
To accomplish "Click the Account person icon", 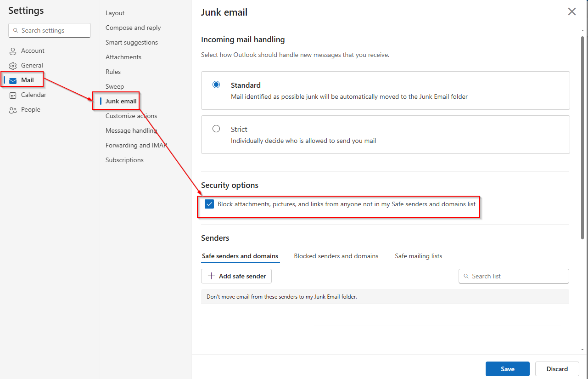I will point(13,51).
